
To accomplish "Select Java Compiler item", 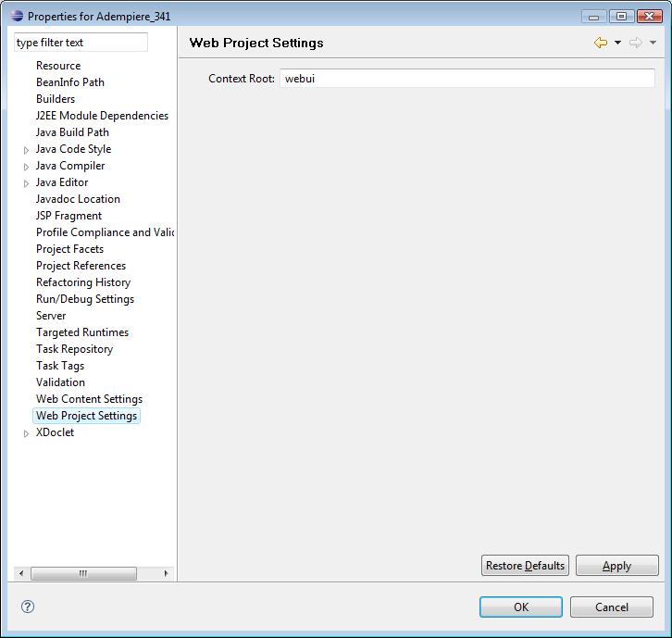I will pyautogui.click(x=69, y=166).
